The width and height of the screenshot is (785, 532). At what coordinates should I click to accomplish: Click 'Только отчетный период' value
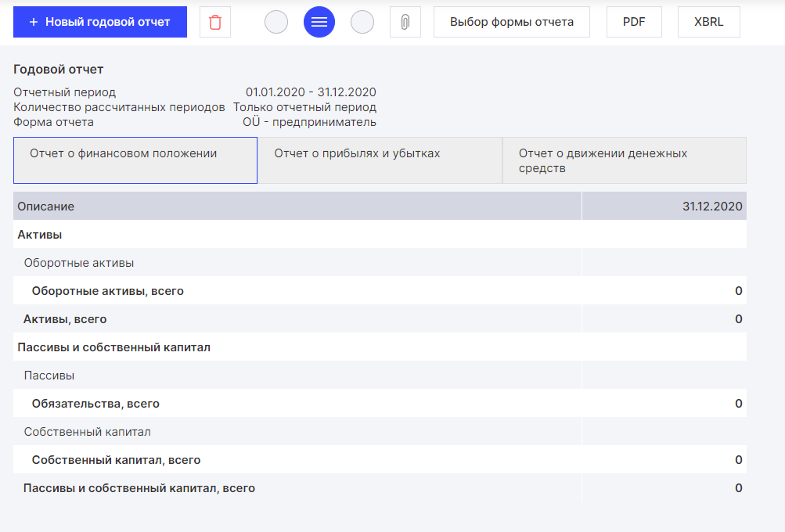[304, 107]
